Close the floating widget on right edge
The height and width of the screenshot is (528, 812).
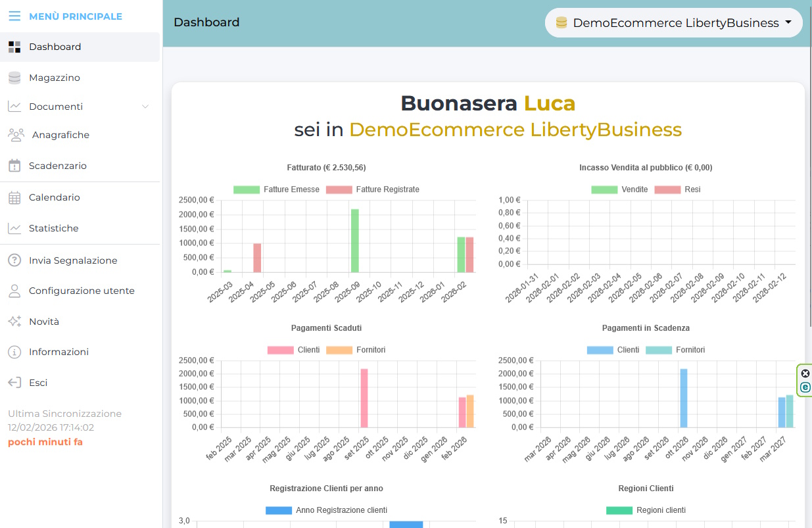tap(805, 373)
